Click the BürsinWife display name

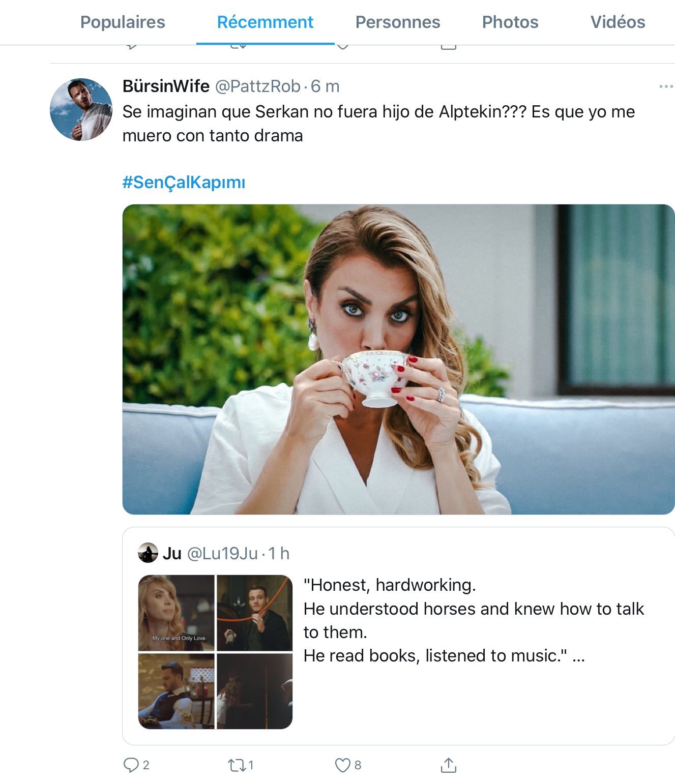tap(166, 86)
